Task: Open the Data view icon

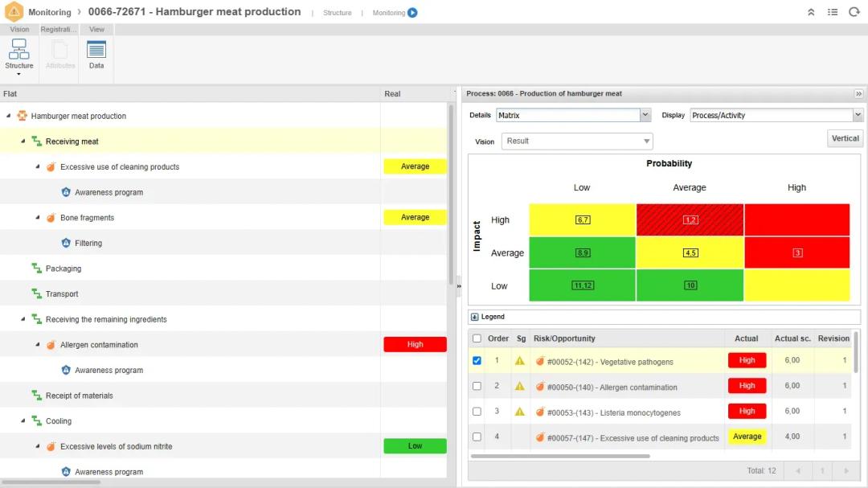Action: coord(96,53)
